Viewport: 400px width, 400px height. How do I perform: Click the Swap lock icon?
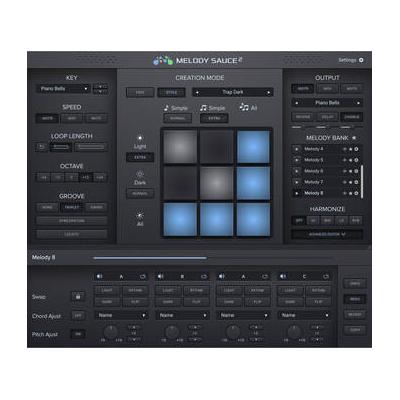click(78, 296)
